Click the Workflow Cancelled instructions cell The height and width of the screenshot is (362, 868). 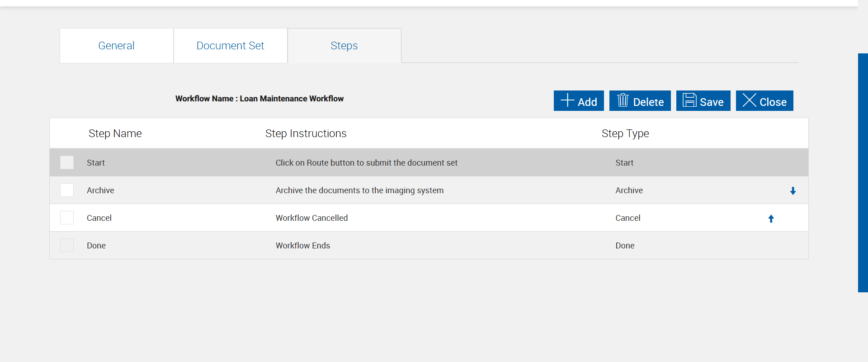pos(311,218)
